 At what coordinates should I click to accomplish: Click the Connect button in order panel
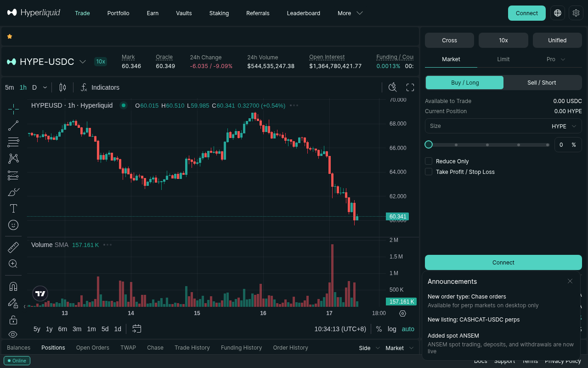pos(503,262)
